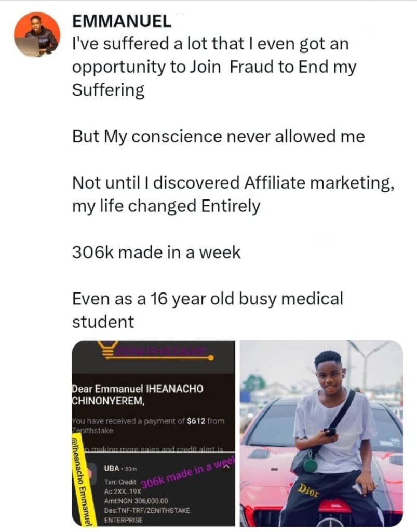Screen dimensions: 417x532
Task: Click the "But My conscience never allowed me" line
Action: [x=218, y=137]
